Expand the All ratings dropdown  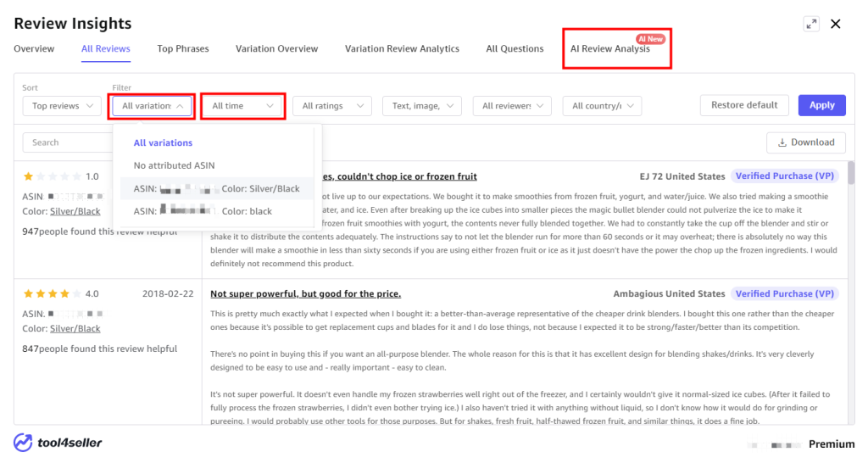tap(332, 106)
